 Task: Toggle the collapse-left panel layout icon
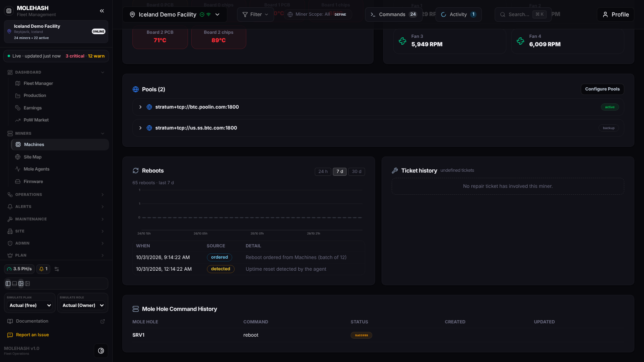pos(27,284)
